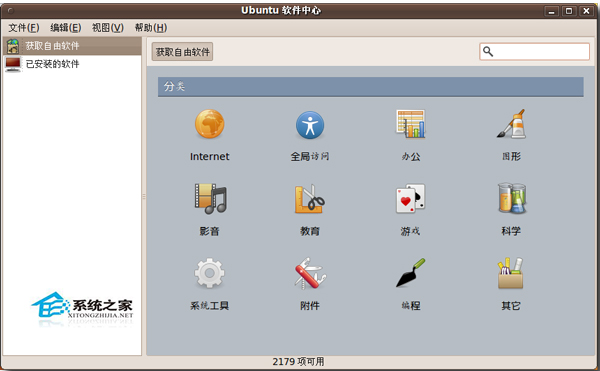
Task: Open the 科学 lab beakers icon
Action: click(x=512, y=198)
